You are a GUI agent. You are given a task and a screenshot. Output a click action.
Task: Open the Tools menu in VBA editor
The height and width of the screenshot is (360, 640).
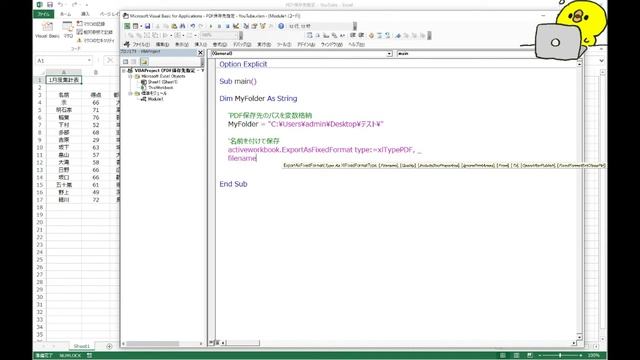[x=284, y=44]
